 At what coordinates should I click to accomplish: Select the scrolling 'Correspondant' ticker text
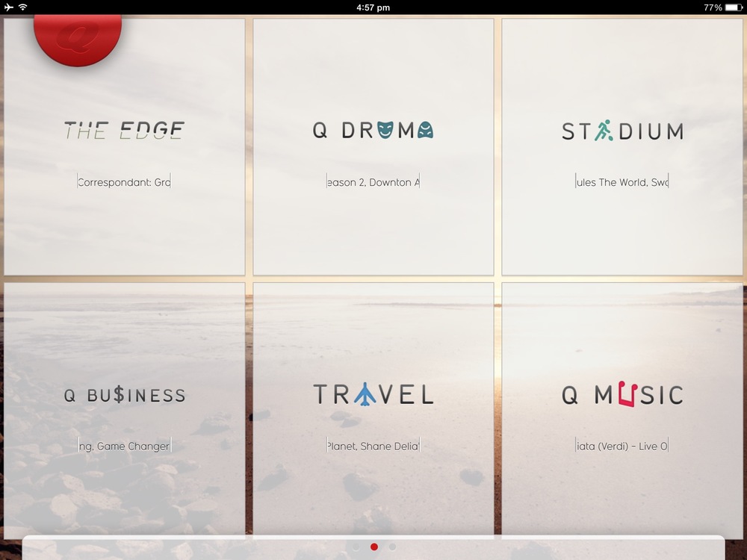124,182
